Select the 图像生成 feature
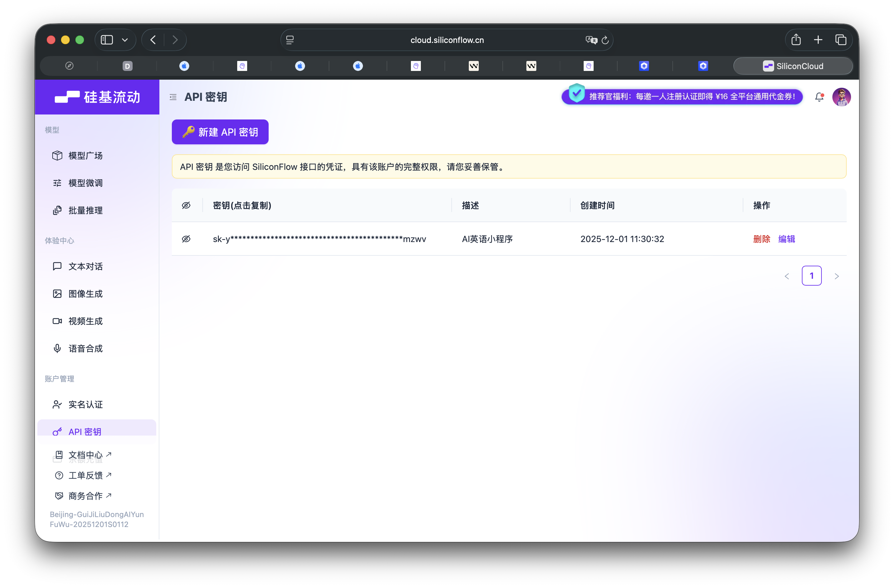 click(x=85, y=294)
